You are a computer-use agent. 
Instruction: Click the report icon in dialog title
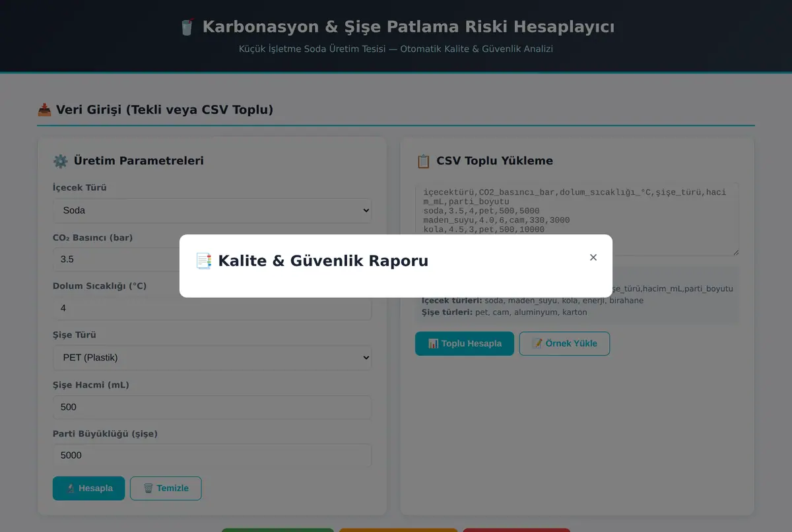point(203,261)
